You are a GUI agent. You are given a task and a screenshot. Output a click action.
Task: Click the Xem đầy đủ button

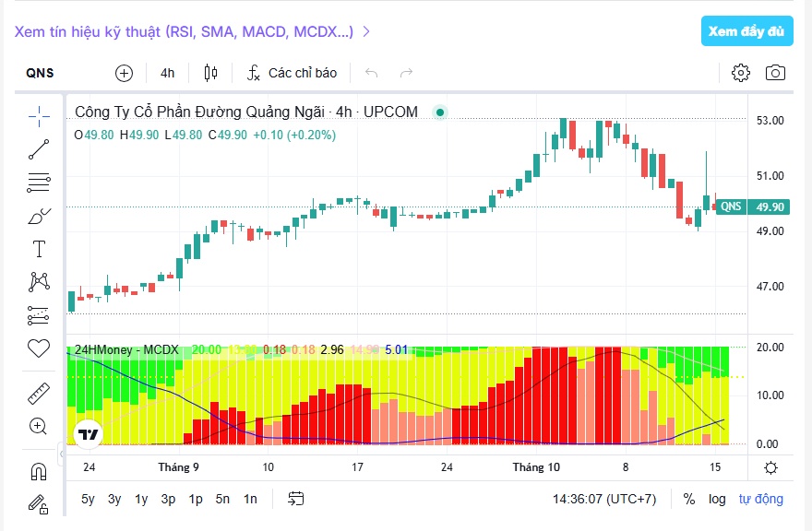(x=746, y=31)
